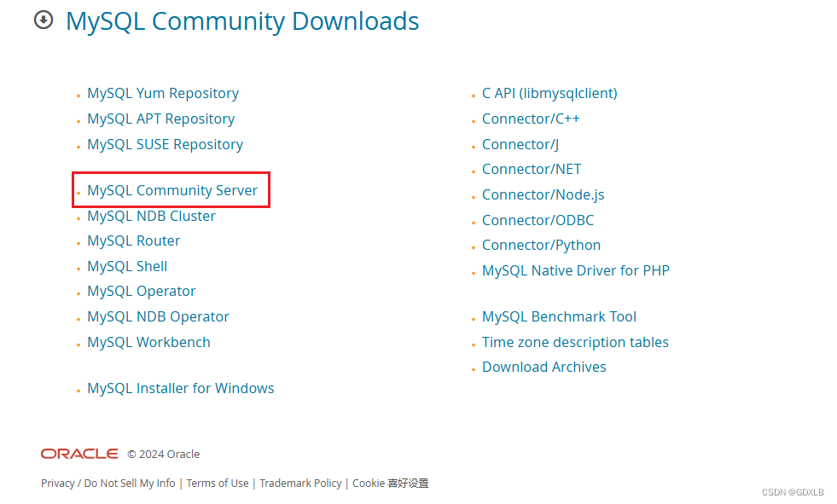This screenshot has width=837, height=504.
Task: Click the Trademark Policy footer link
Action: [x=300, y=483]
